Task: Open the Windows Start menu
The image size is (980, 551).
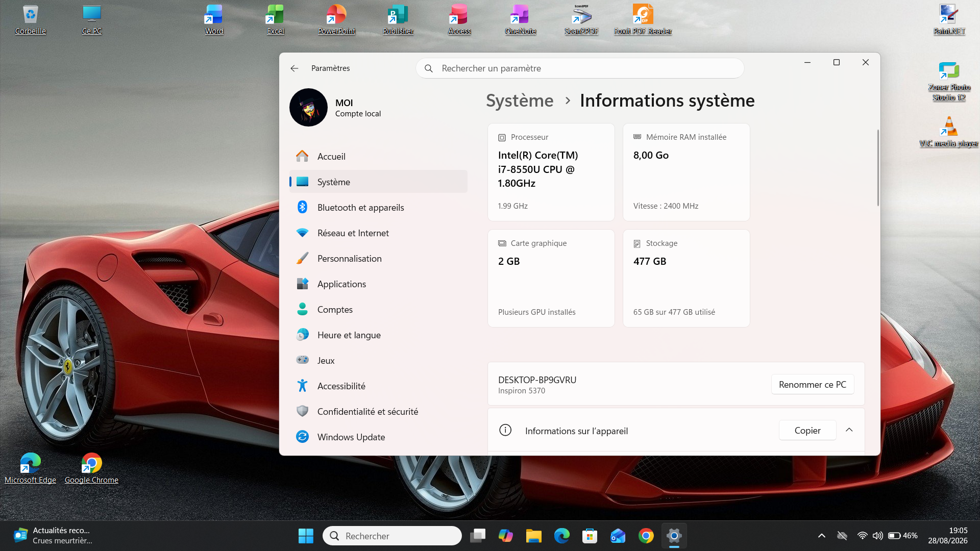Action: [x=306, y=536]
